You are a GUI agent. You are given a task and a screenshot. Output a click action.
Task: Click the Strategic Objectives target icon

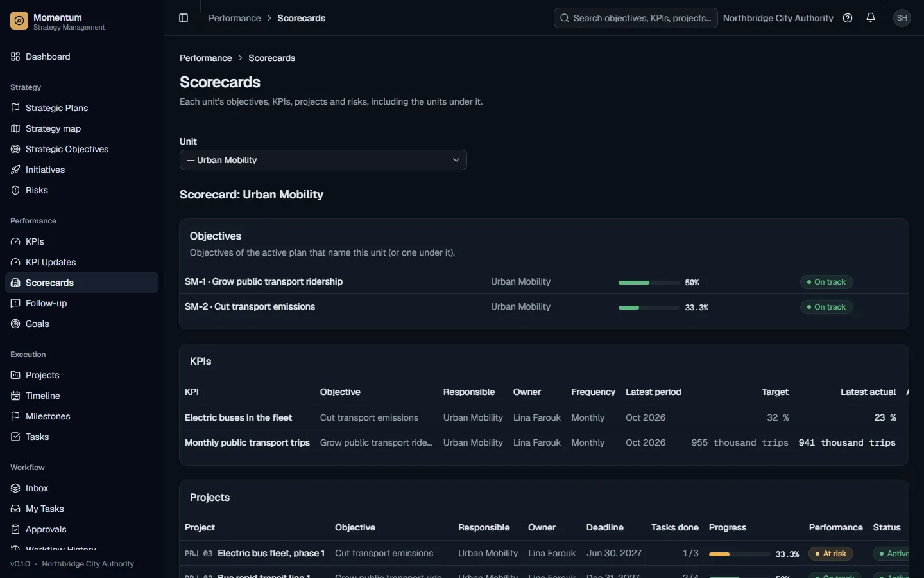click(15, 149)
